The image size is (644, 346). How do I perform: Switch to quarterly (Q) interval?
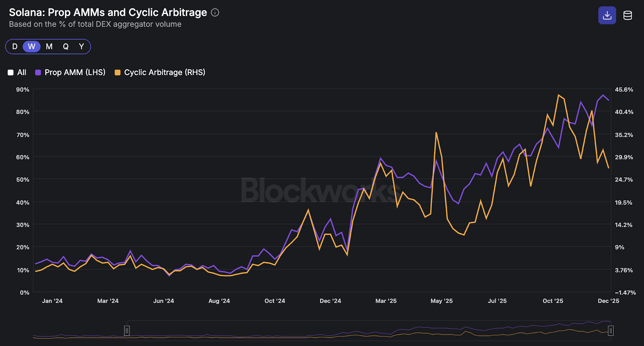click(x=66, y=47)
